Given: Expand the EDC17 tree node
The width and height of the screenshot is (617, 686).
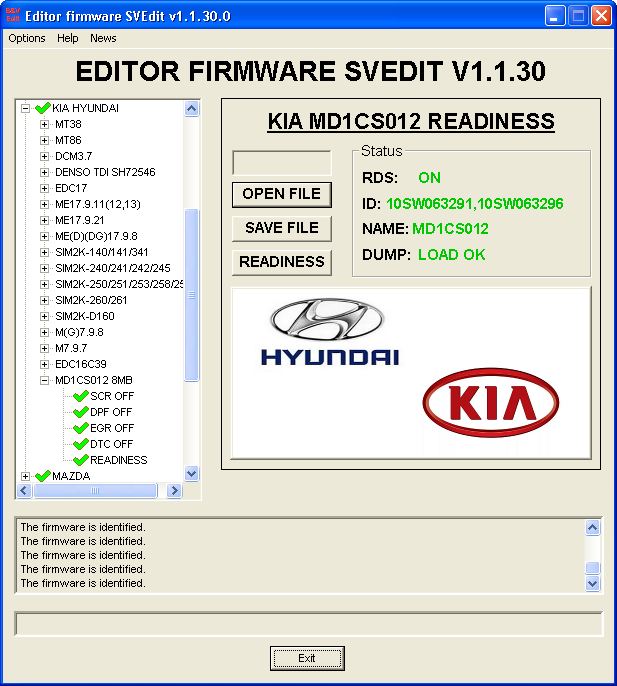Looking at the screenshot, I should 44,188.
